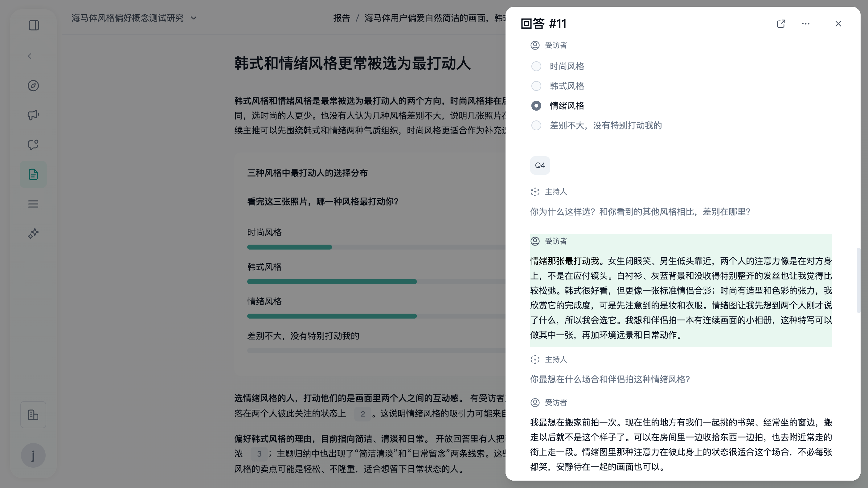Screen dimensions: 868x488
Task: Open the chat bubble icon in the sidebar
Action: [x=33, y=145]
